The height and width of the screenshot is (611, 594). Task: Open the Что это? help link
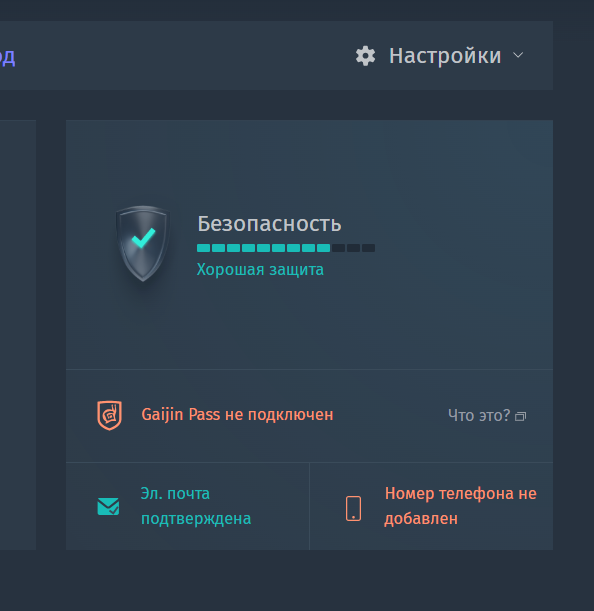click(x=479, y=415)
